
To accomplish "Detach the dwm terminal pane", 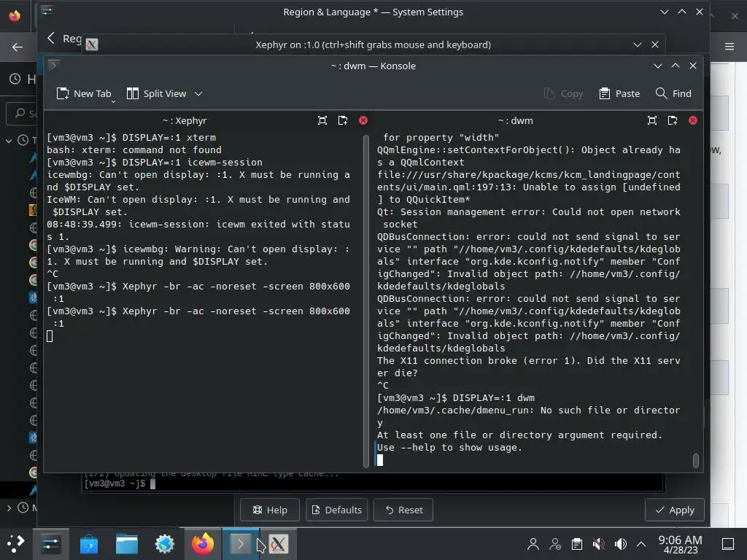I will pos(672,120).
